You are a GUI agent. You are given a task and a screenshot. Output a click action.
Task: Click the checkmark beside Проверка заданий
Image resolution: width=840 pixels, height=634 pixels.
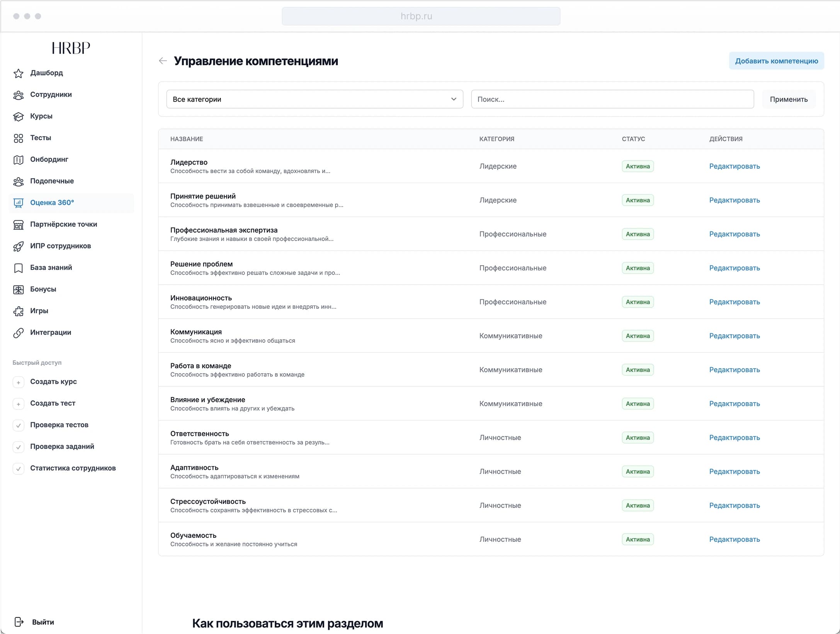[x=18, y=447]
